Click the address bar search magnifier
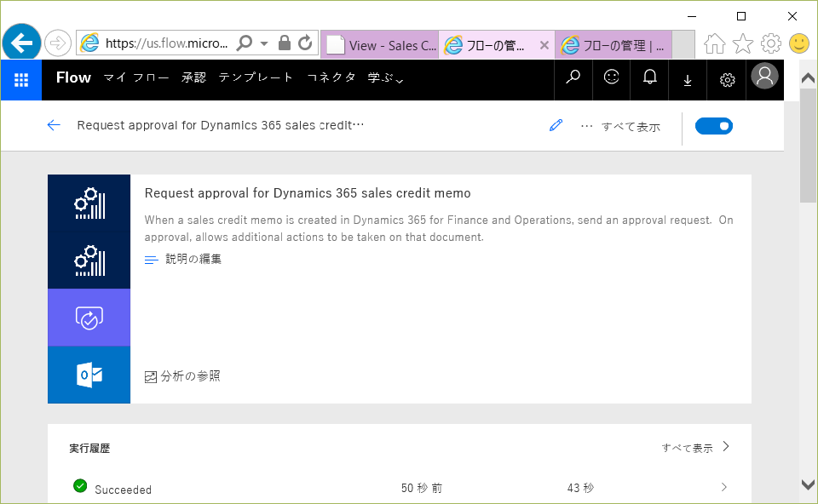Screen dimensions: 818x504 tap(245, 43)
